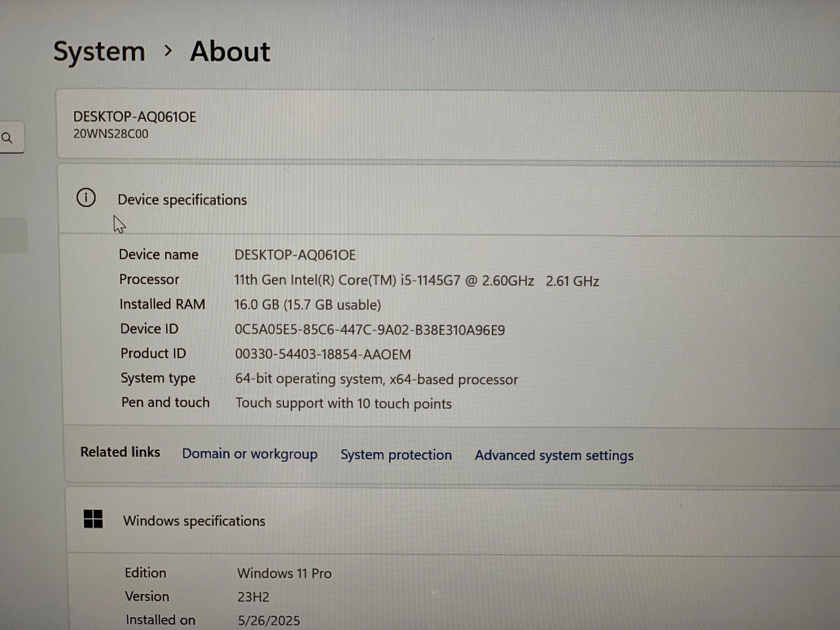This screenshot has height=630, width=840.
Task: Click the Installed RAM label
Action: tap(162, 304)
